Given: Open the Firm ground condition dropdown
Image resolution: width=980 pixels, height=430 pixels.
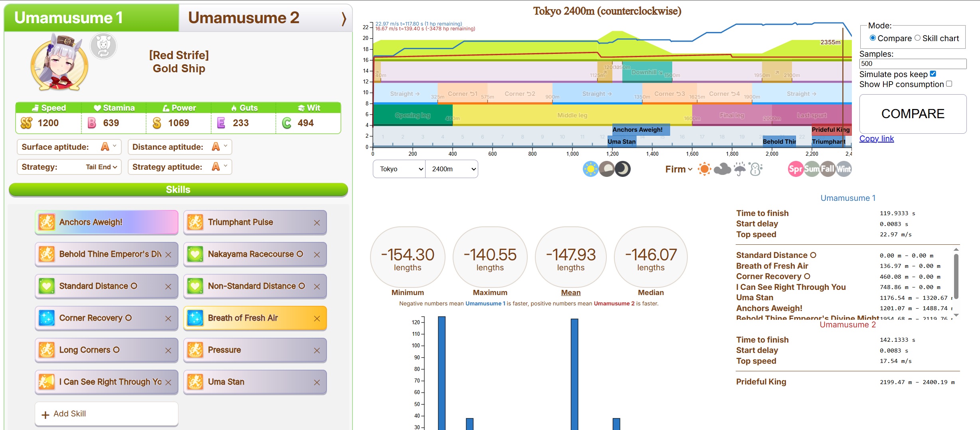Looking at the screenshot, I should (679, 169).
